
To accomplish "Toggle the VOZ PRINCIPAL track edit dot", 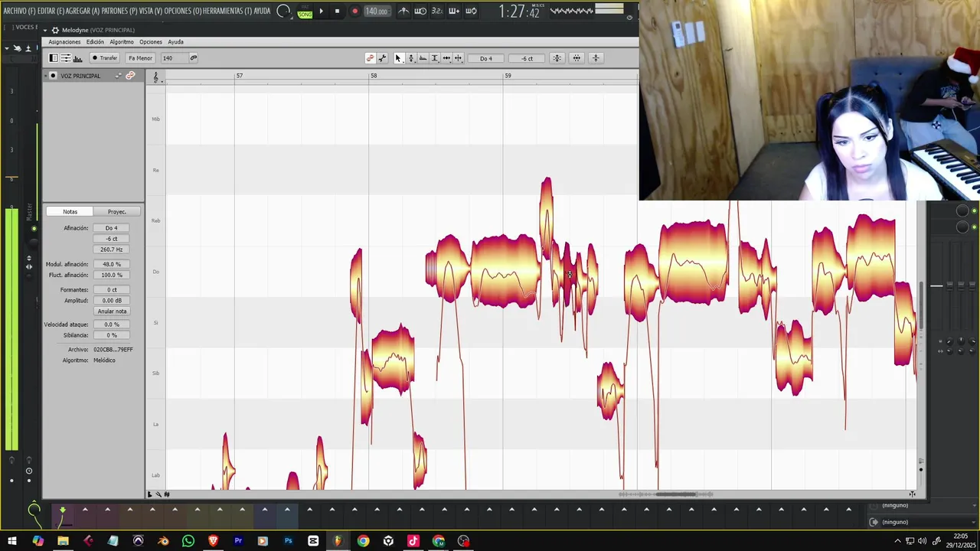I will click(x=53, y=76).
